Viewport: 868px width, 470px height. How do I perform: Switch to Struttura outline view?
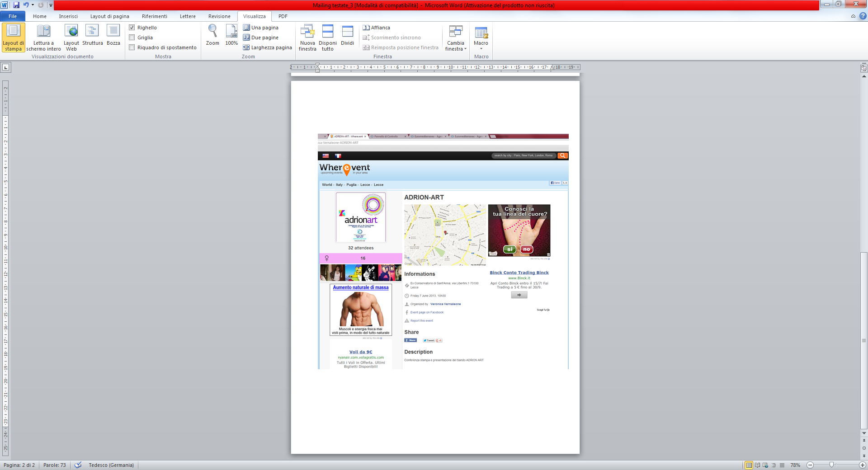click(x=93, y=35)
